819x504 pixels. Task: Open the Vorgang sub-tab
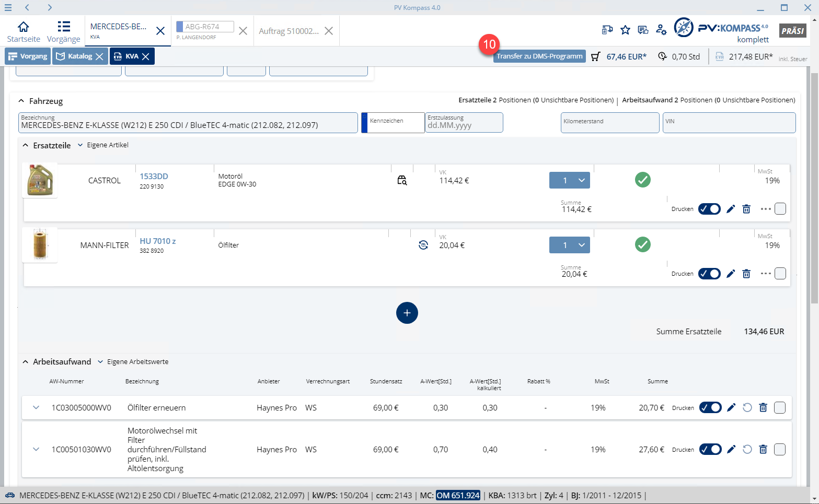coord(28,56)
